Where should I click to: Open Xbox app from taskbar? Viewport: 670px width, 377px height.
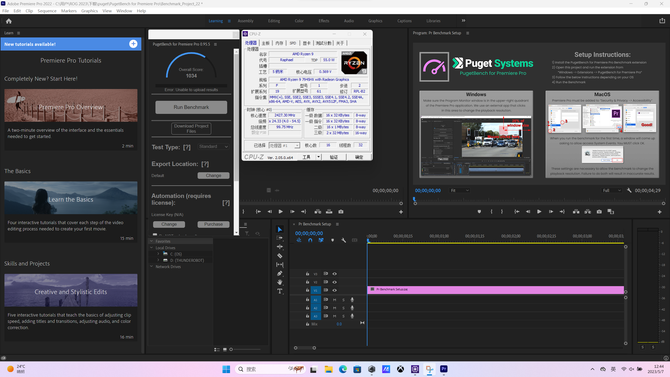pos(400,369)
